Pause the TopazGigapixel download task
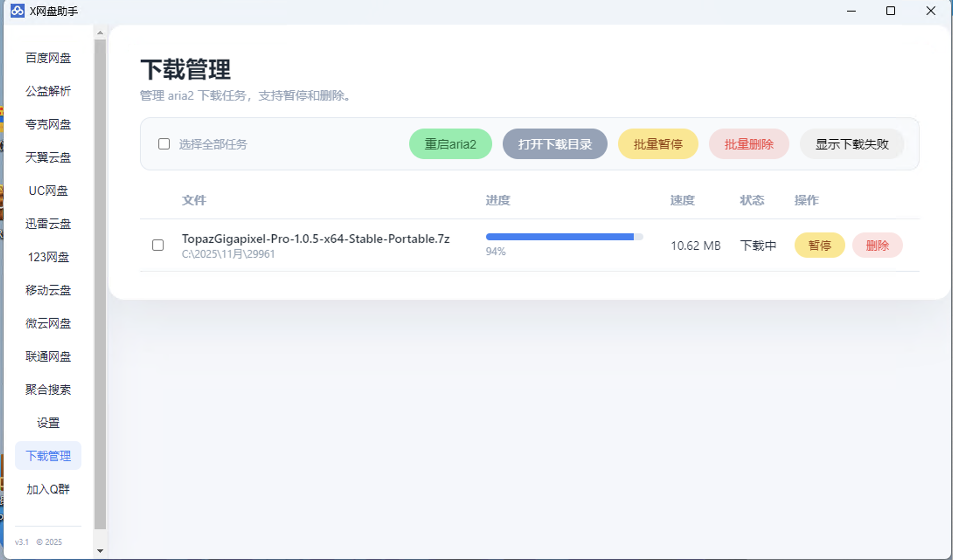953x560 pixels. pyautogui.click(x=819, y=245)
